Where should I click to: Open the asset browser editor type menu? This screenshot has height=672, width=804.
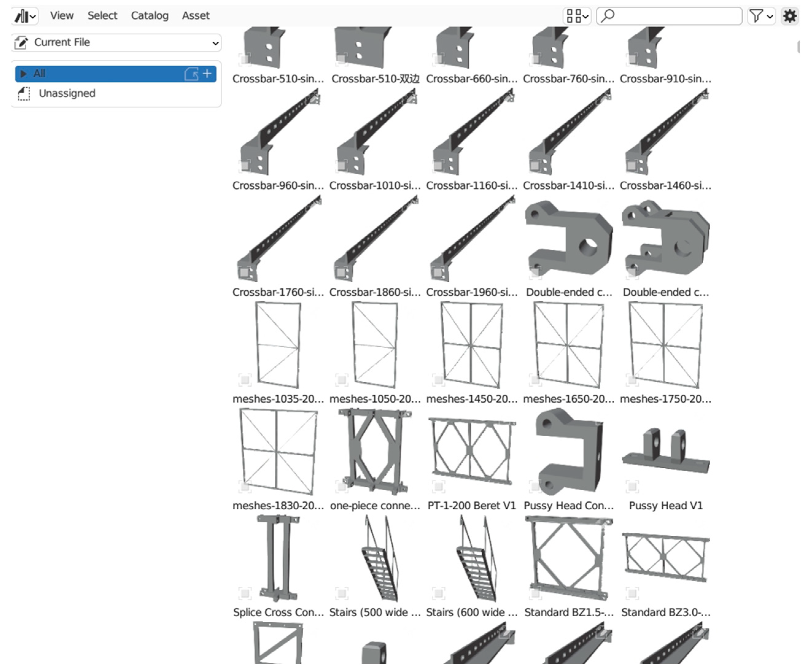click(25, 16)
